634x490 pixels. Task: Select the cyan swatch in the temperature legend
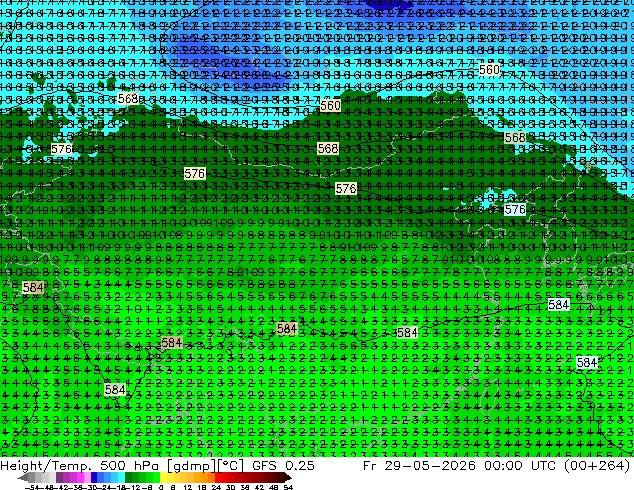pos(122,478)
